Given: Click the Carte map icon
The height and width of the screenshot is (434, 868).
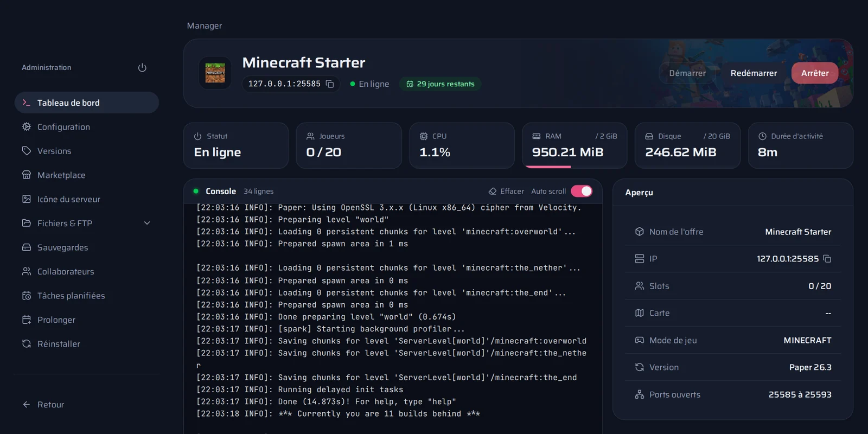Looking at the screenshot, I should [x=640, y=313].
